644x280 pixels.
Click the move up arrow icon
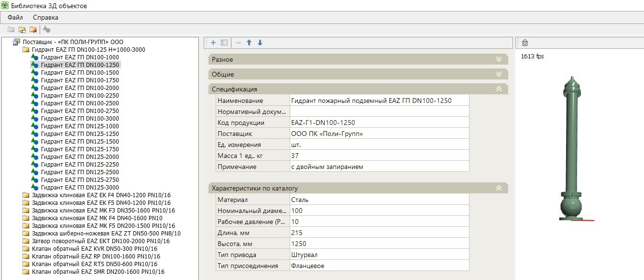[249, 43]
